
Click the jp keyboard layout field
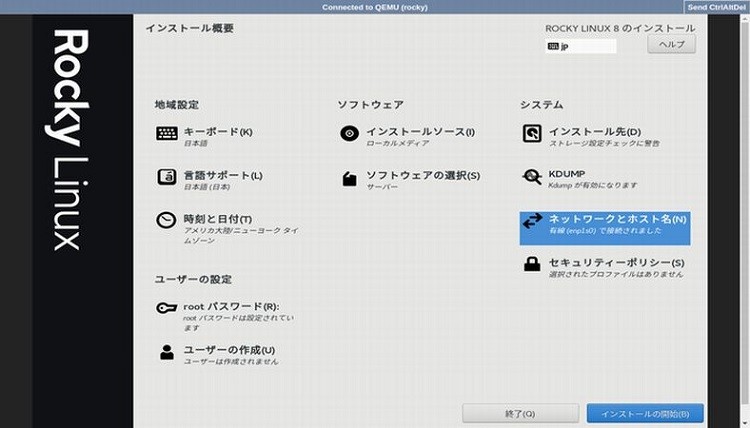pyautogui.click(x=581, y=46)
